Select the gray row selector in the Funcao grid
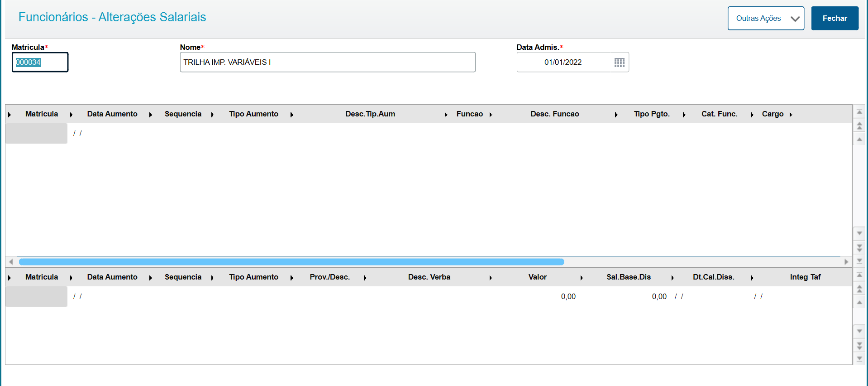Viewport: 868px width, 386px height. [36, 133]
